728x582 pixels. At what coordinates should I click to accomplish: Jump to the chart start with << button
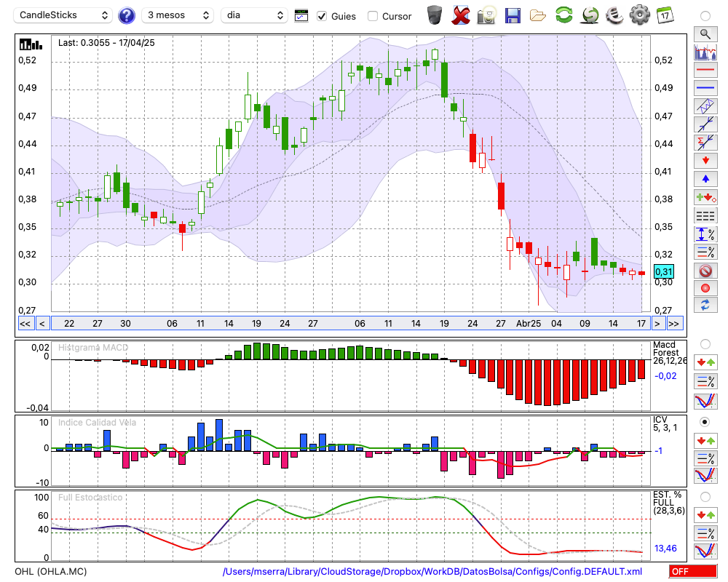25,324
